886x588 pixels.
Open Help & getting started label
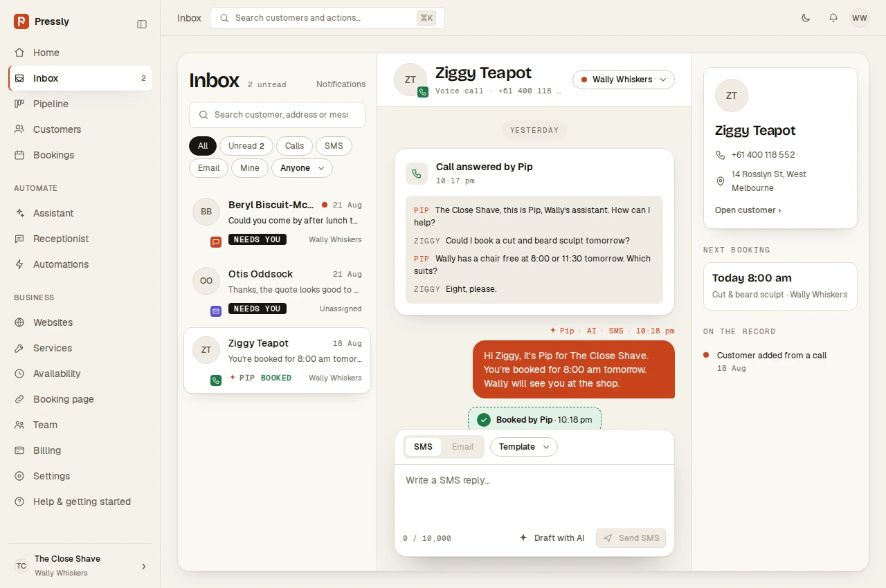82,502
